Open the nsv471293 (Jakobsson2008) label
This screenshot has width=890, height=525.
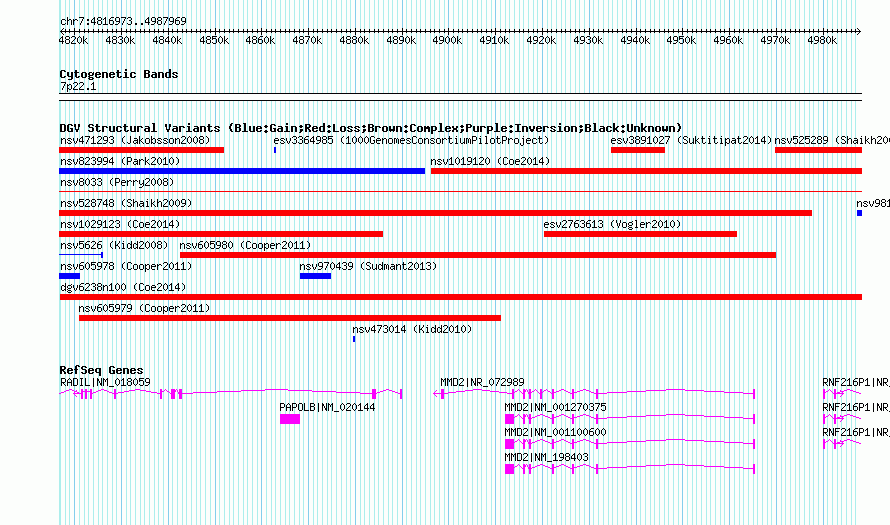click(x=135, y=140)
